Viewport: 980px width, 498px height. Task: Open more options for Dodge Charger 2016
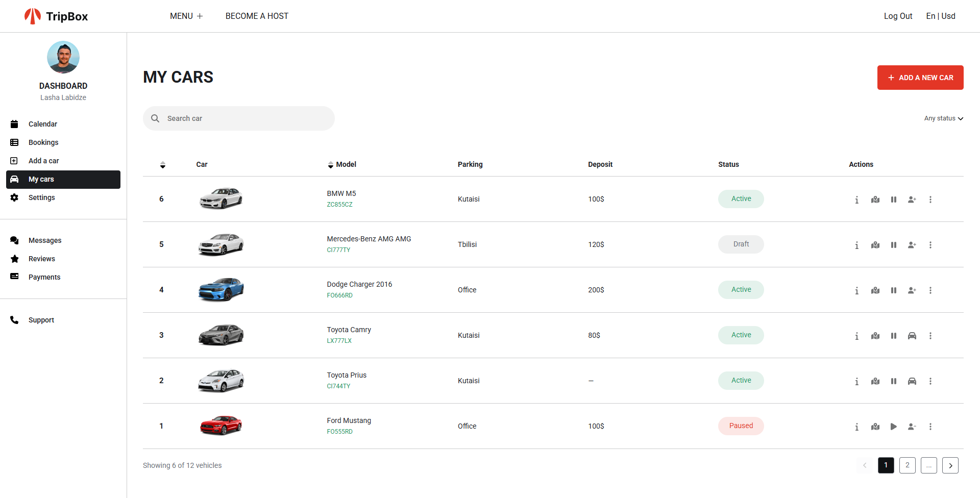pos(930,290)
